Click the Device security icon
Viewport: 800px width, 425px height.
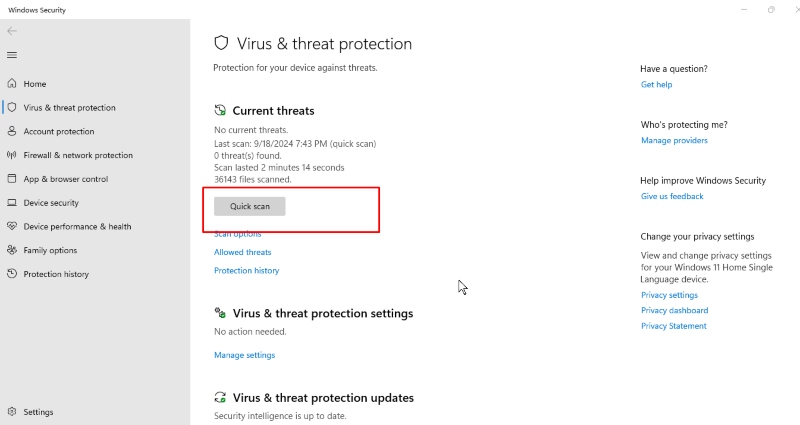click(x=12, y=203)
